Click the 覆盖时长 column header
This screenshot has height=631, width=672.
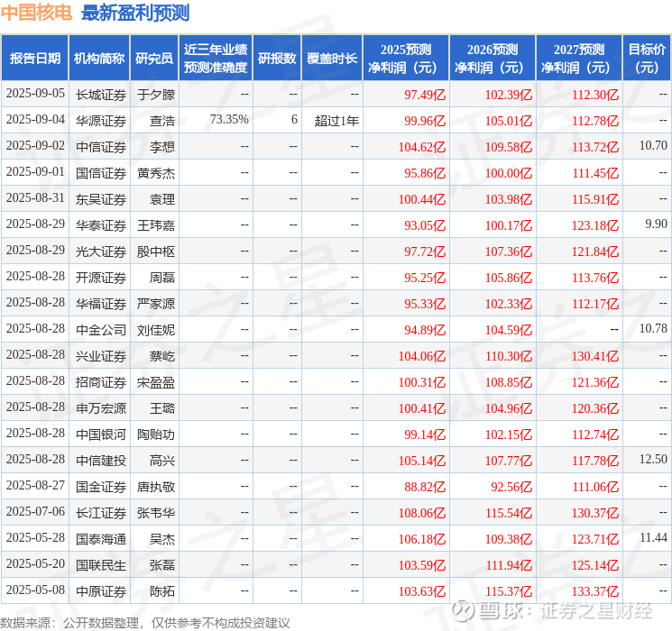click(332, 59)
